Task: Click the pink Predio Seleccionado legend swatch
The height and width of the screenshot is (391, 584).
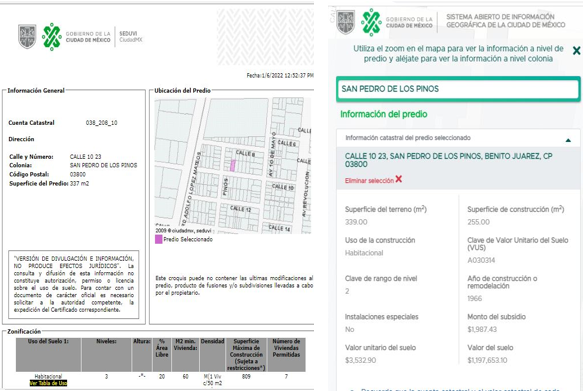Action: (x=159, y=239)
